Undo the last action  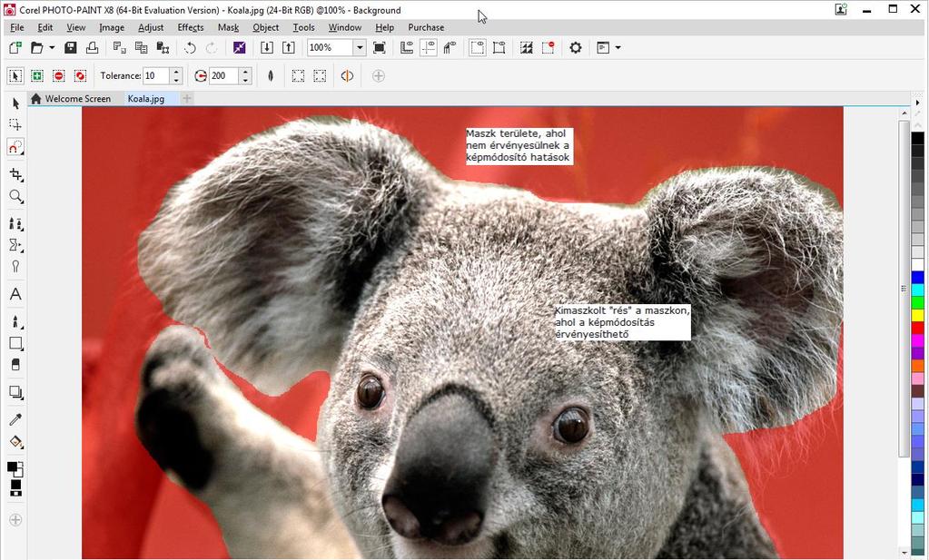pos(190,47)
